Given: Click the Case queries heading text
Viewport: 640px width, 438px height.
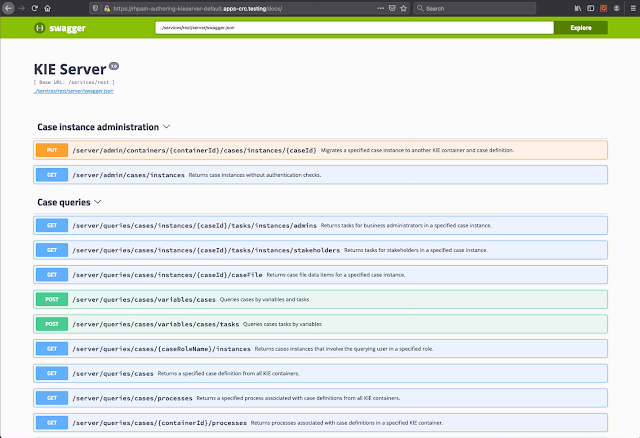Looking at the screenshot, I should 64,202.
